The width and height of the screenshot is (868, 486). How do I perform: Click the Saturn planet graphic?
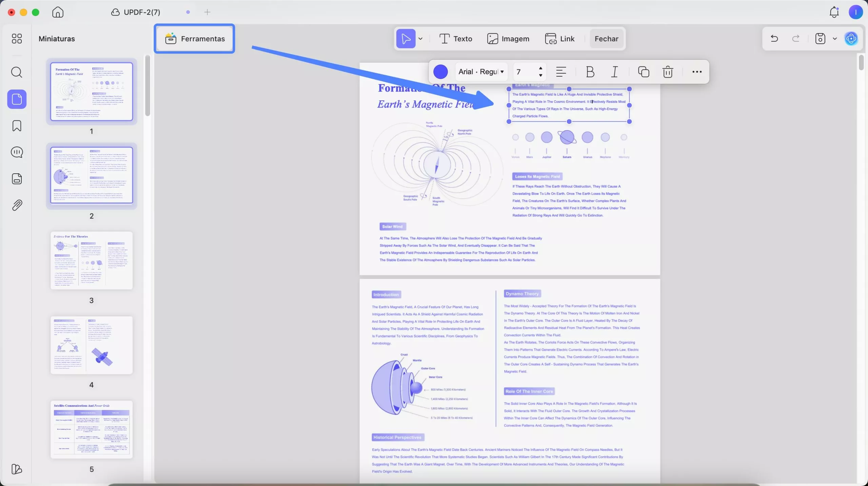point(567,137)
